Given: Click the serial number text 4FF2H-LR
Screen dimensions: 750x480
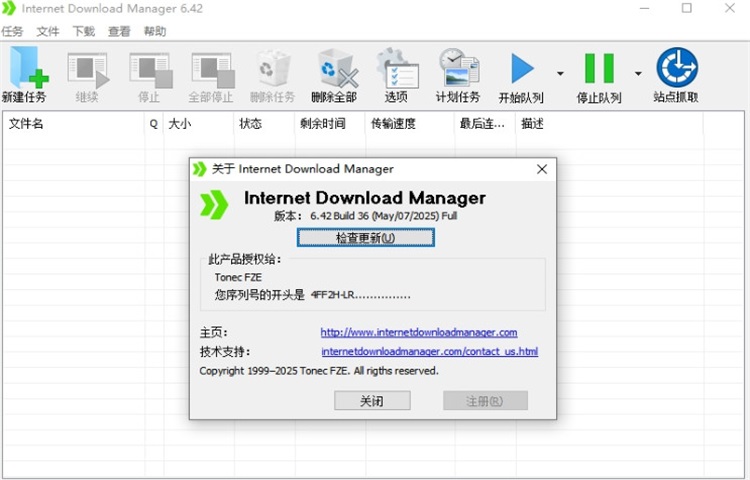Looking at the screenshot, I should 361,295.
